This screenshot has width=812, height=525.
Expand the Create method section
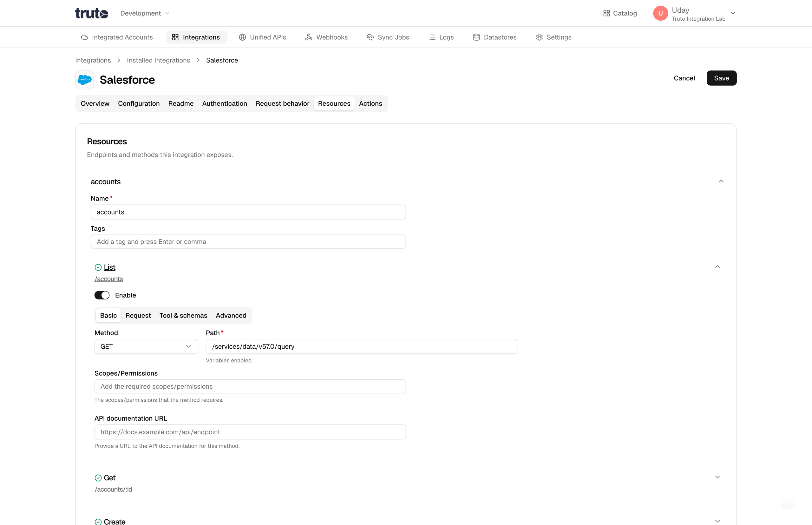(717, 521)
